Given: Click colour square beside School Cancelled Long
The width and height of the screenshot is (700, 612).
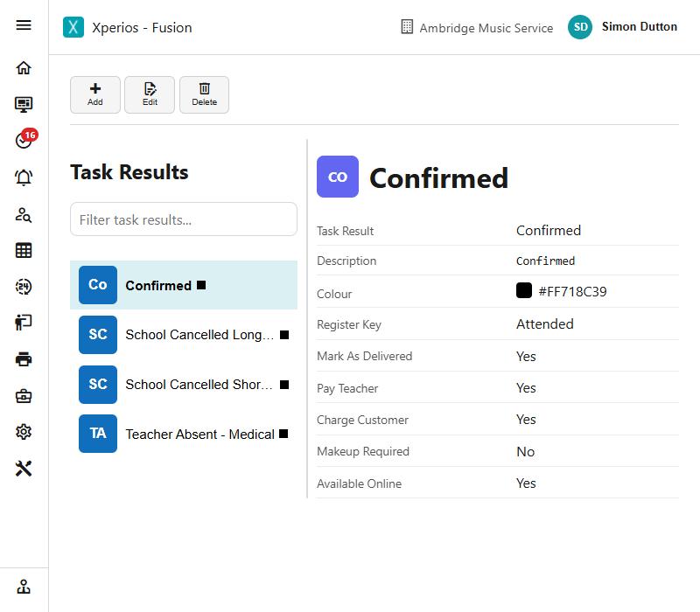Looking at the screenshot, I should tap(284, 335).
